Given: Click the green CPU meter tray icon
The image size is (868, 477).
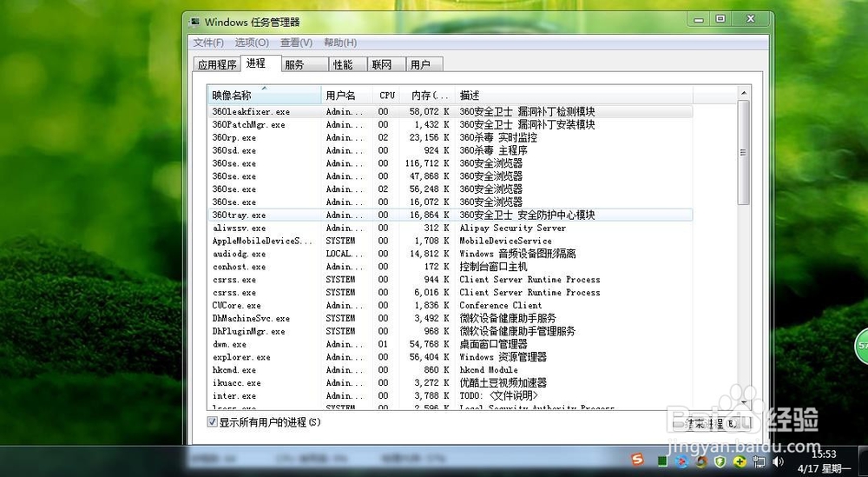Looking at the screenshot, I should click(x=662, y=461).
